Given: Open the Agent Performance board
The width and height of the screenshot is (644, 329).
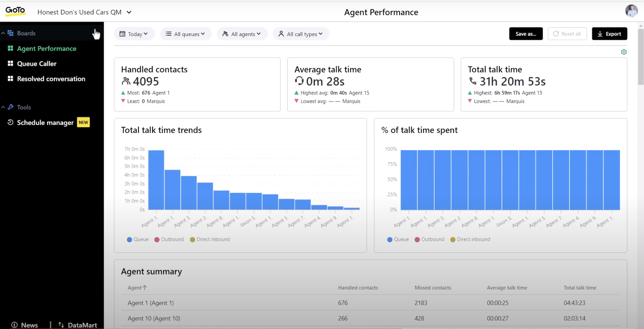Looking at the screenshot, I should [47, 48].
